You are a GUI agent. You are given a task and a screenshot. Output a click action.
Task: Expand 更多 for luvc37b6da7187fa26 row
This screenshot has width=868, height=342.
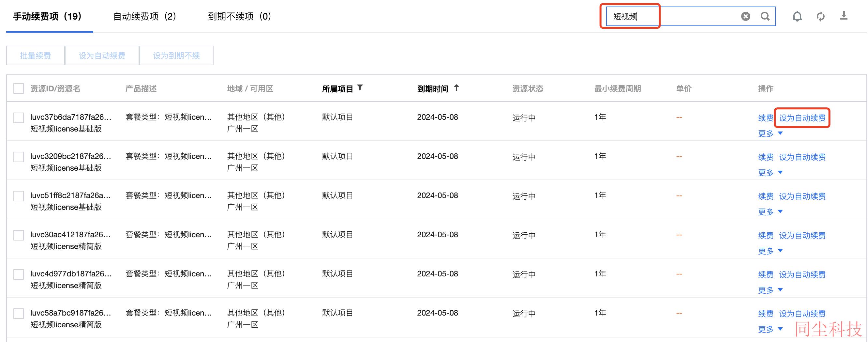pos(770,133)
